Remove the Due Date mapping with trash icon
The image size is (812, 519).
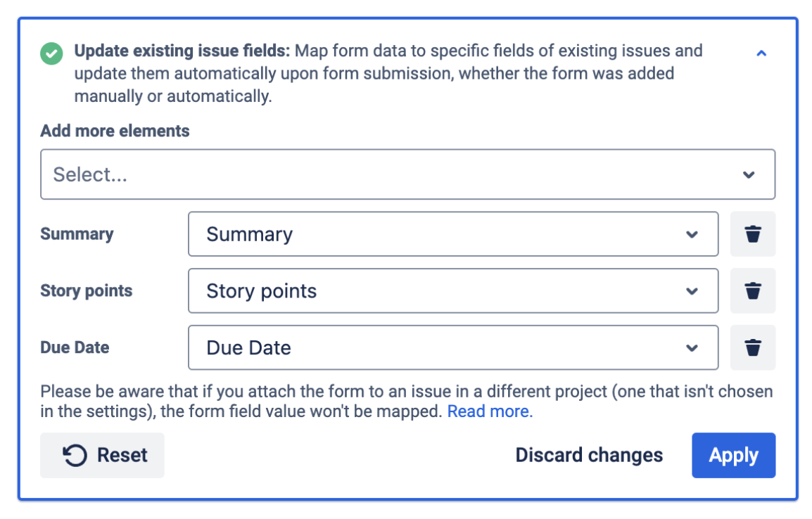[753, 347]
